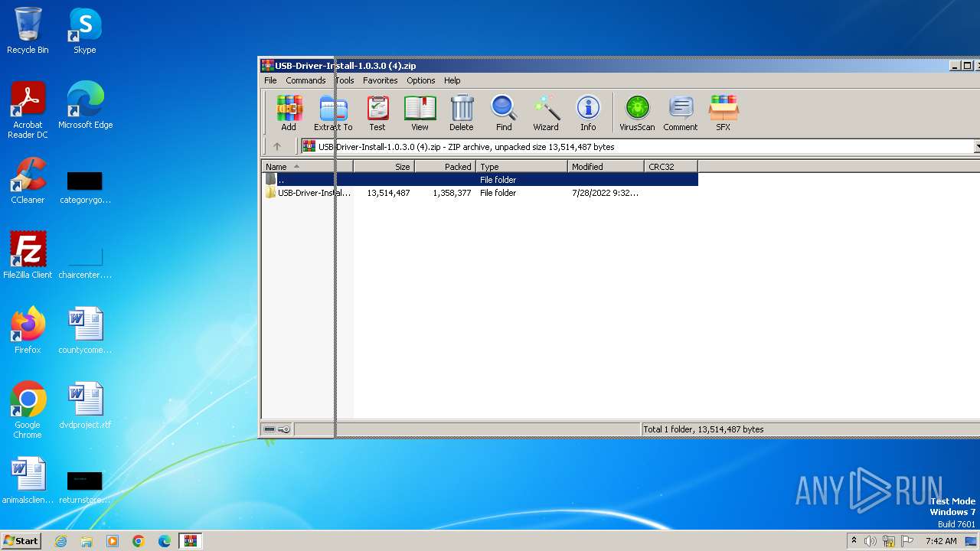Image resolution: width=980 pixels, height=551 pixels.
Task: Select the parent folder '..' row
Action: (x=480, y=180)
